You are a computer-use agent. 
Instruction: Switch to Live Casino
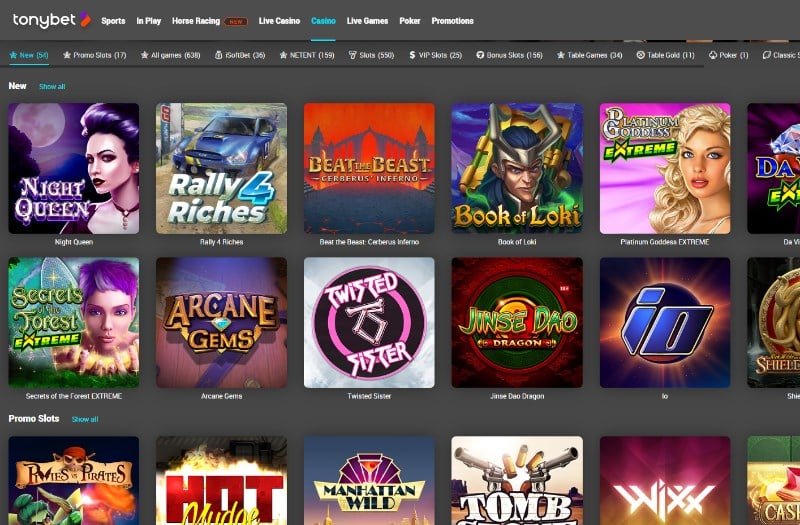tap(279, 21)
